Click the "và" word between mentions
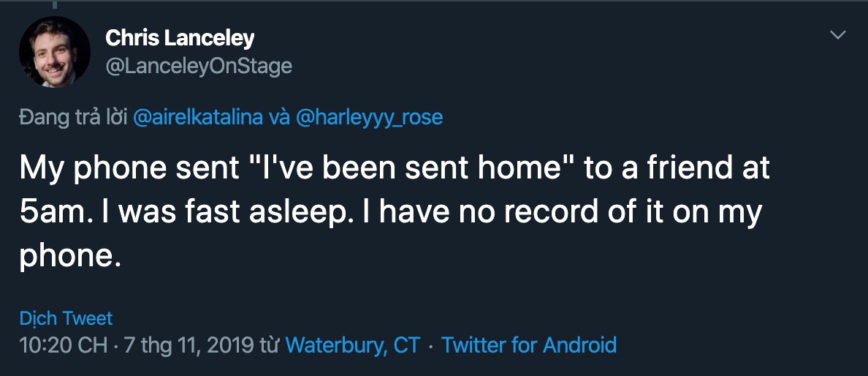 click(278, 117)
